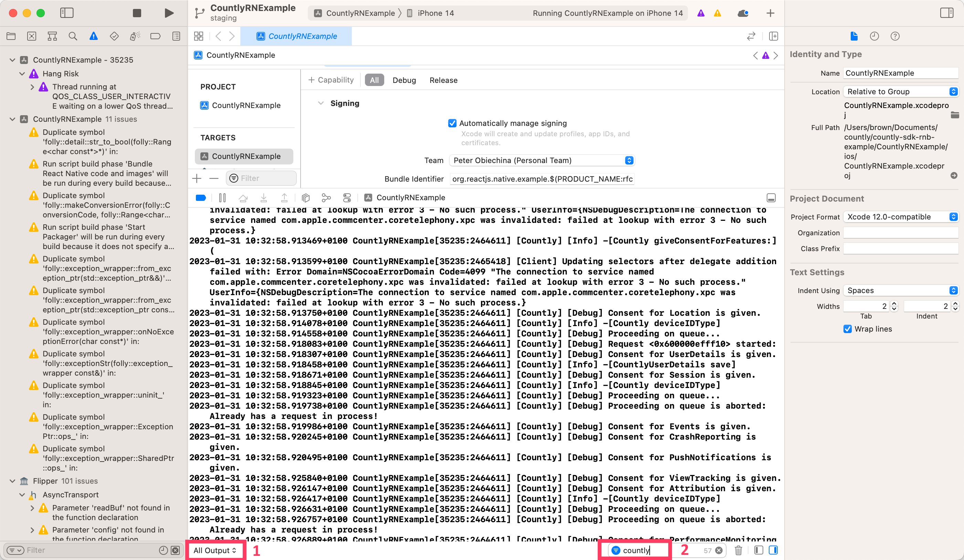
Task: Clear the console with trash icon
Action: [739, 550]
